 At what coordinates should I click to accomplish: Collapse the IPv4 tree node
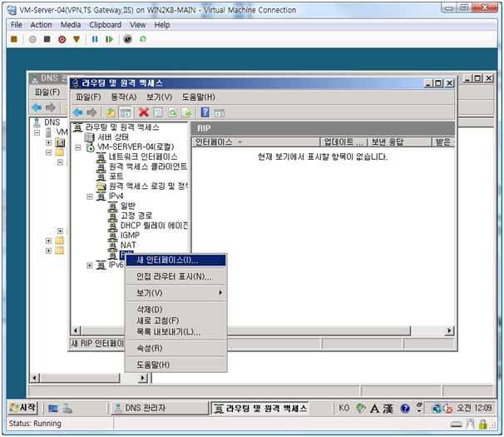(x=90, y=196)
